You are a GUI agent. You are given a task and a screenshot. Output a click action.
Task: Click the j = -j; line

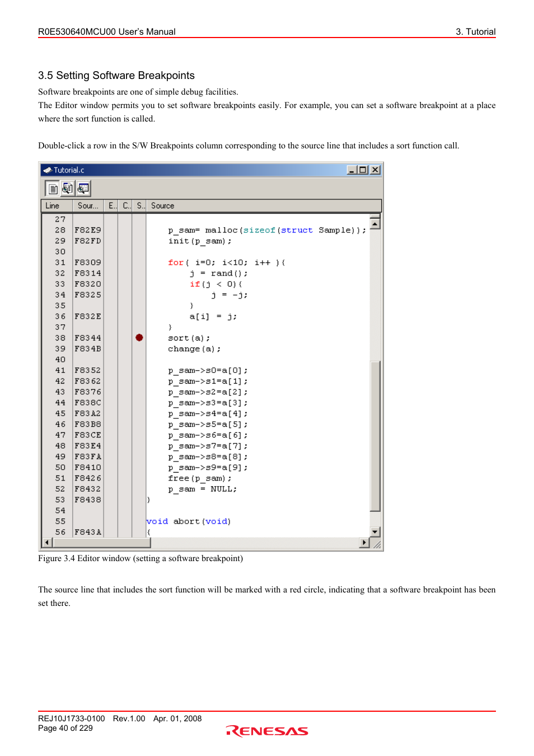click(229, 295)
